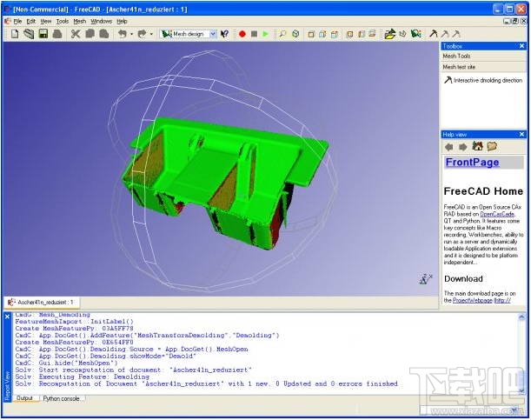The width and height of the screenshot is (531, 420).
Task: Click the Cut scissors icon
Action: click(x=76, y=34)
